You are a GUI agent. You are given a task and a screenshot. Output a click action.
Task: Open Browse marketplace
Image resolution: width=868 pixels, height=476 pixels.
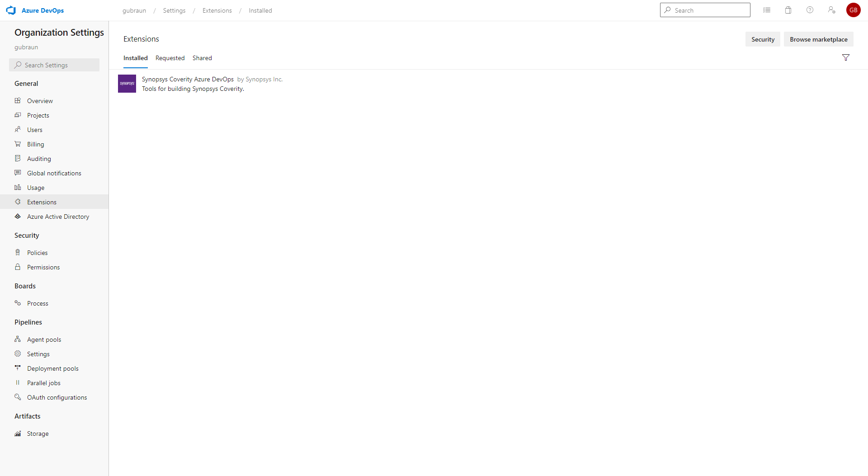tap(819, 39)
